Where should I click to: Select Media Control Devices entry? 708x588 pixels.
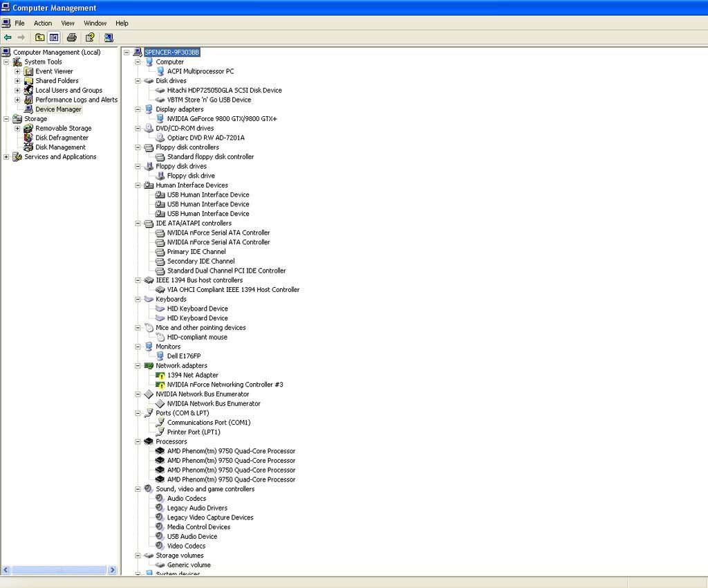pos(198,527)
